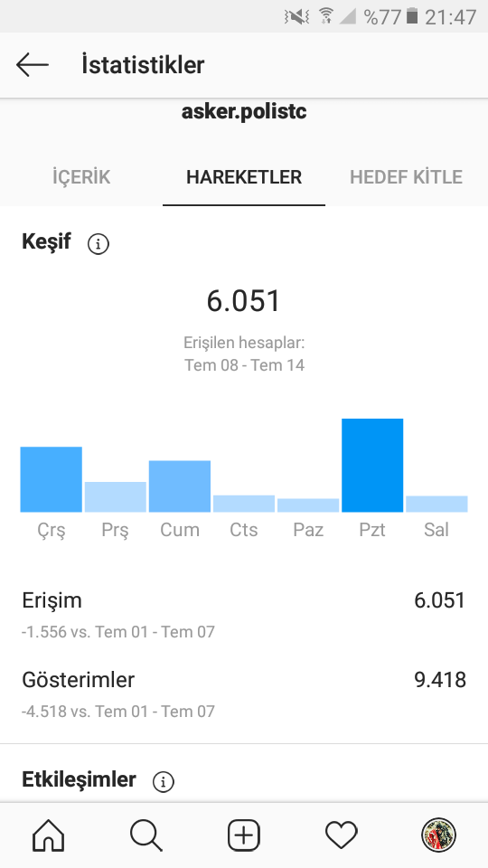Open the Search magnifier icon

point(146,835)
